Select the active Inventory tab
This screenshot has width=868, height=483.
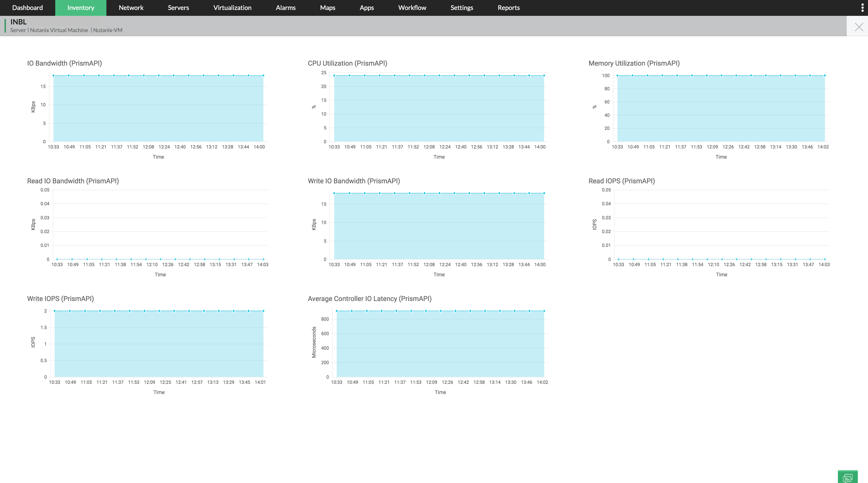click(81, 8)
